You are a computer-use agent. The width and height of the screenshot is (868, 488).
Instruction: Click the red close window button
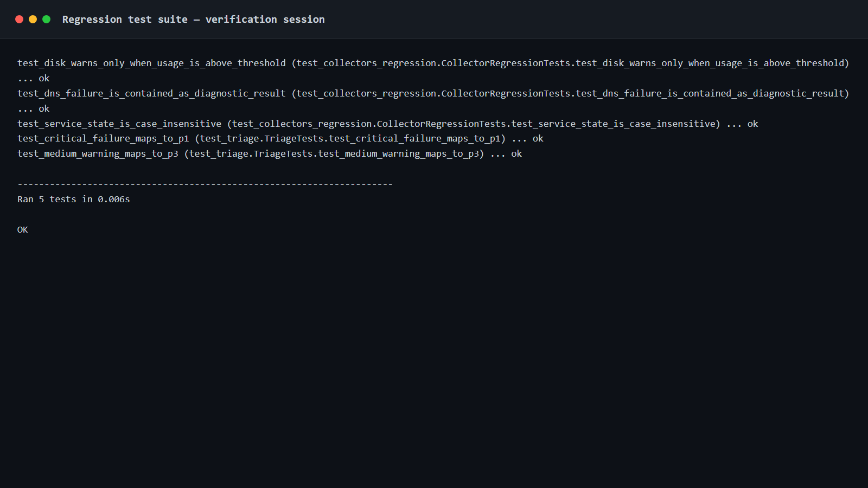click(x=19, y=19)
